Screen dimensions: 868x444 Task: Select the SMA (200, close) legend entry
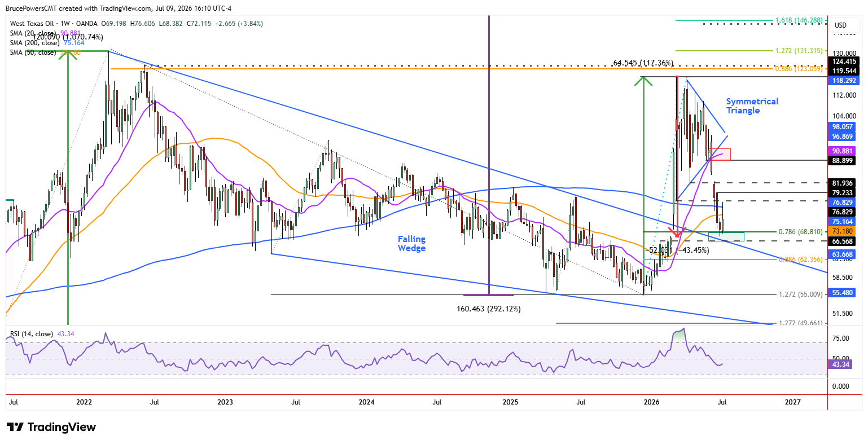(36, 43)
